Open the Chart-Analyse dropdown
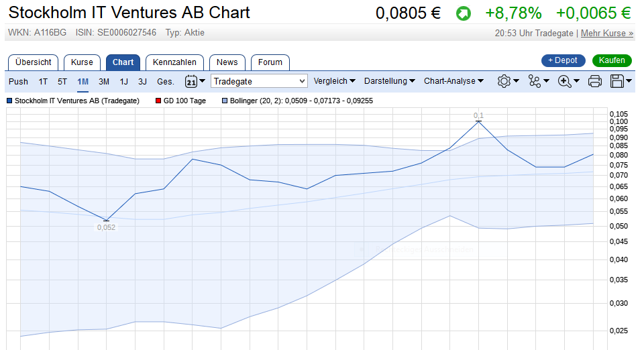The image size is (644, 350). pyautogui.click(x=453, y=81)
